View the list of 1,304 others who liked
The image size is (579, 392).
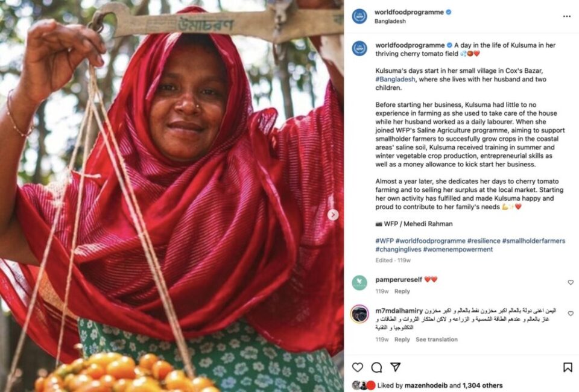(x=484, y=385)
